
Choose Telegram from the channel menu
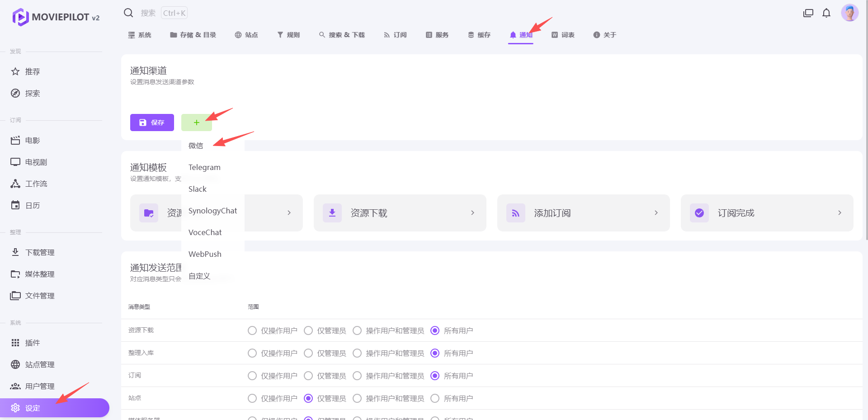[204, 167]
